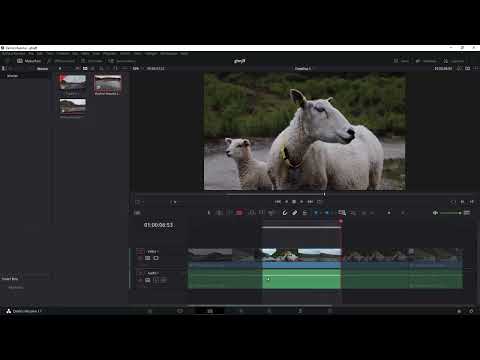This screenshot has width=480, height=360.
Task: Play timeline in reverse
Action: pyautogui.click(x=286, y=202)
